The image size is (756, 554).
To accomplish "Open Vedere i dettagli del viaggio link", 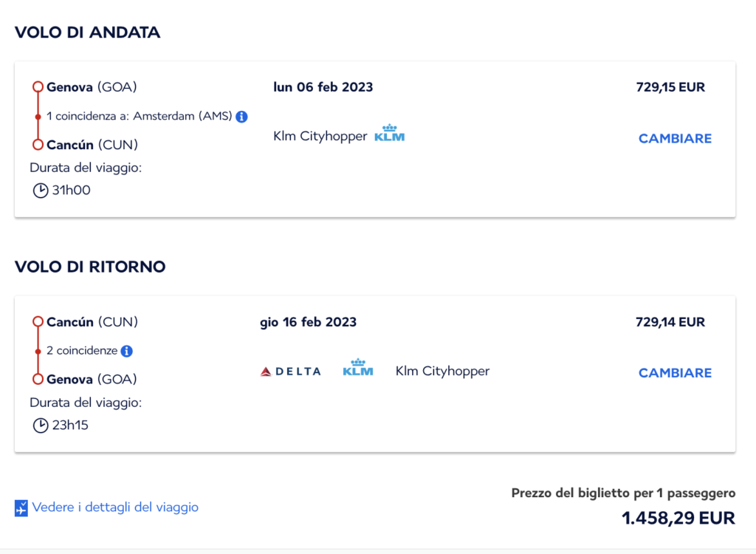I will coord(115,507).
